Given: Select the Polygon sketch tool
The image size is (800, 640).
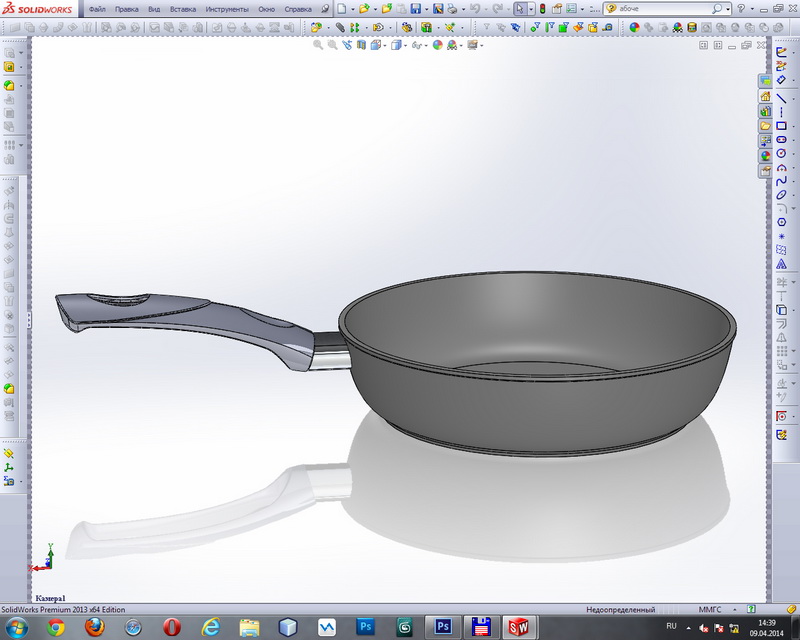Looking at the screenshot, I should coord(781,222).
